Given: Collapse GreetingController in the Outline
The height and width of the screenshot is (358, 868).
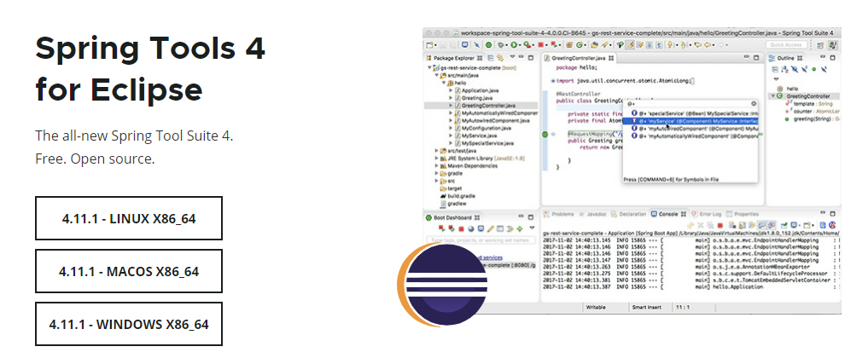Looking at the screenshot, I should (773, 96).
